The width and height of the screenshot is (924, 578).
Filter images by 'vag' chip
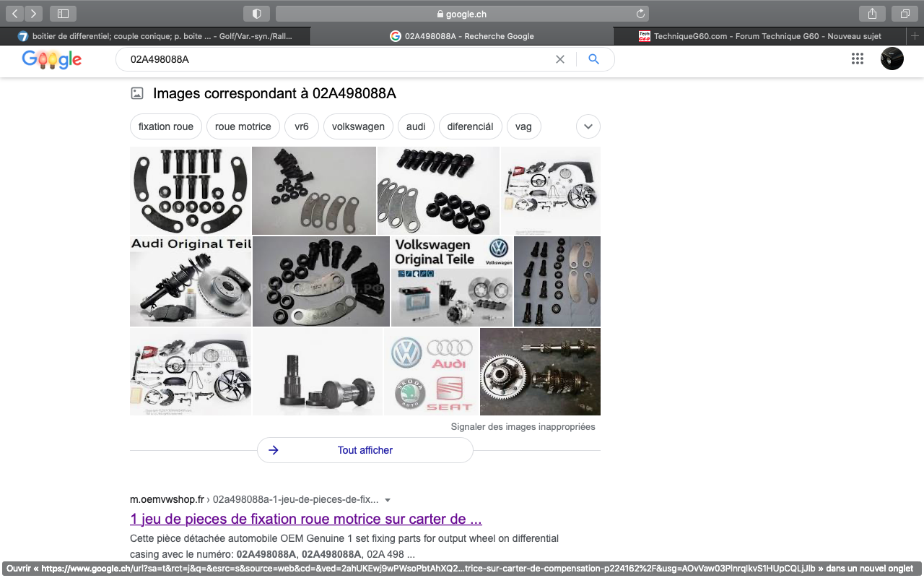(x=523, y=126)
